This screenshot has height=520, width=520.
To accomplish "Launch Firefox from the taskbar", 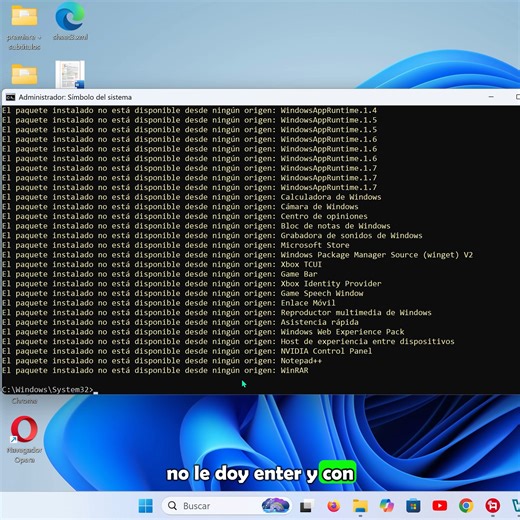I will (333, 506).
